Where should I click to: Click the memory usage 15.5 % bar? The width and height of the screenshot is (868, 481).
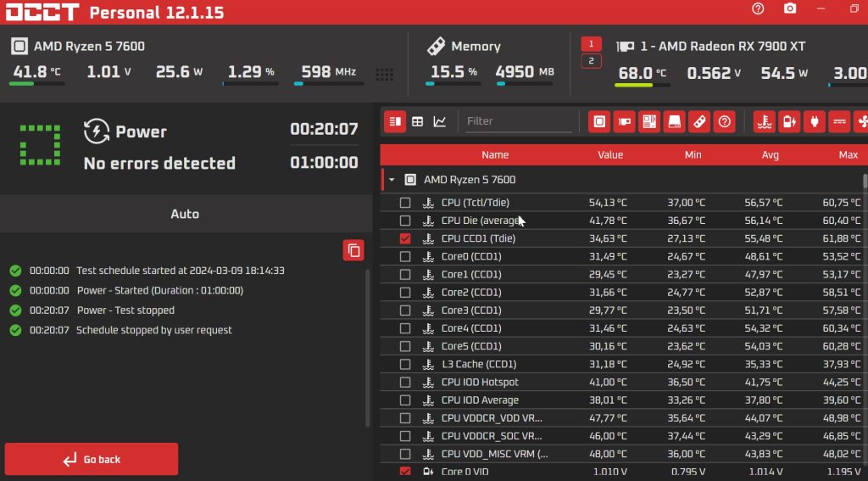[453, 84]
